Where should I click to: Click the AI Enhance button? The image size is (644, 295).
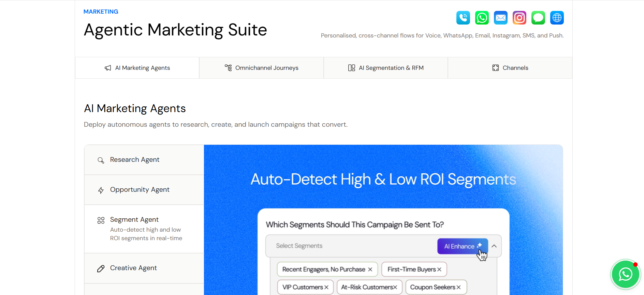[x=463, y=246]
